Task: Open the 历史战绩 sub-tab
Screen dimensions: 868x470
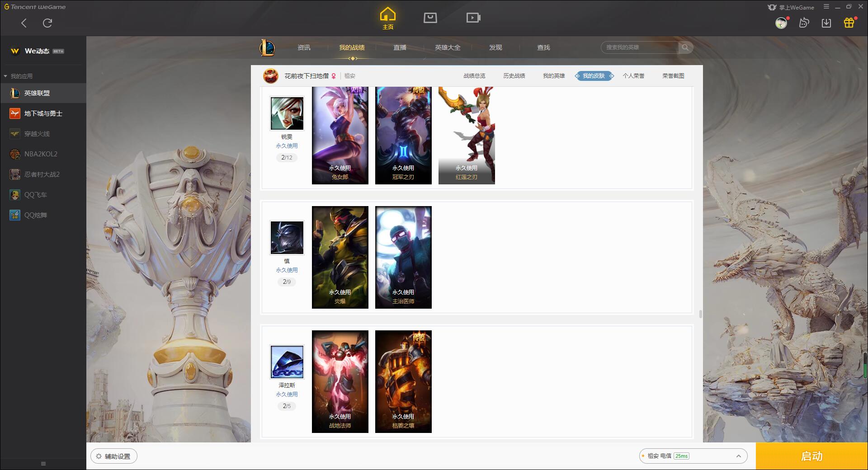Action: tap(514, 76)
